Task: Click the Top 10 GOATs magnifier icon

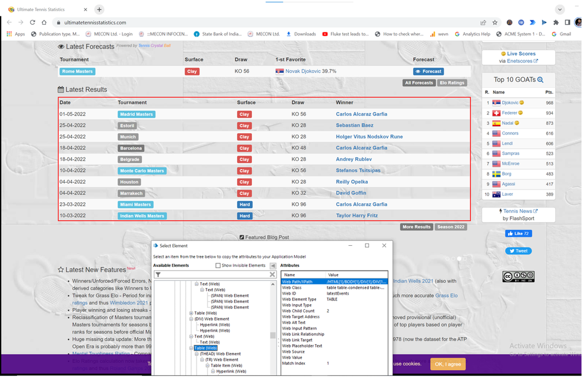Action: coord(540,80)
